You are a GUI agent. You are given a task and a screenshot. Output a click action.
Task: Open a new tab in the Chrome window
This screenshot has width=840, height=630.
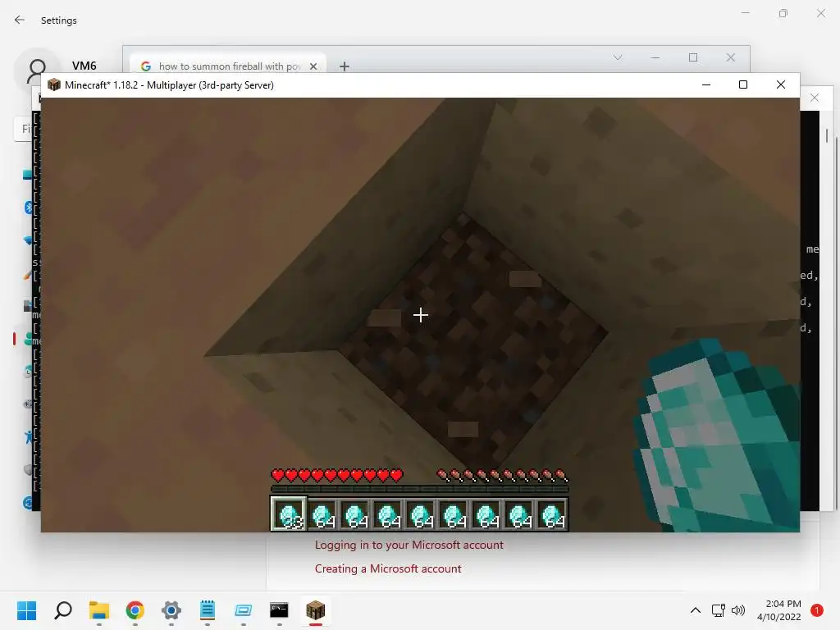tap(345, 66)
